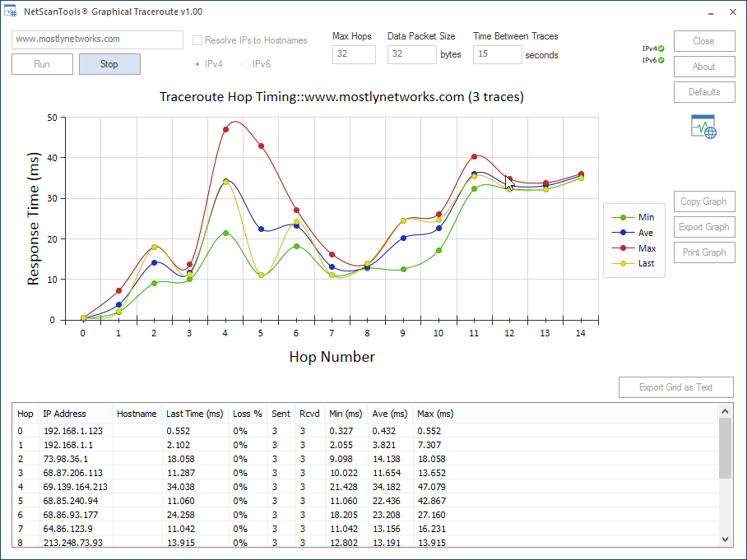This screenshot has width=747, height=560.
Task: Select row with IP 69.139.164.213
Action: pos(365,487)
